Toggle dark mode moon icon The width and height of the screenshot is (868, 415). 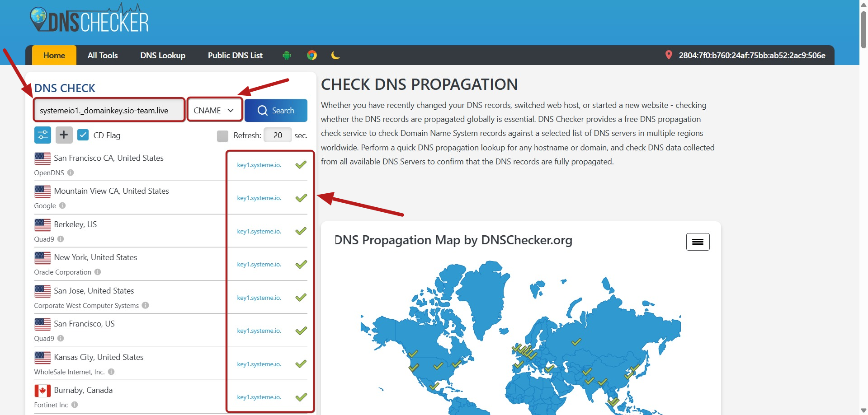[335, 56]
